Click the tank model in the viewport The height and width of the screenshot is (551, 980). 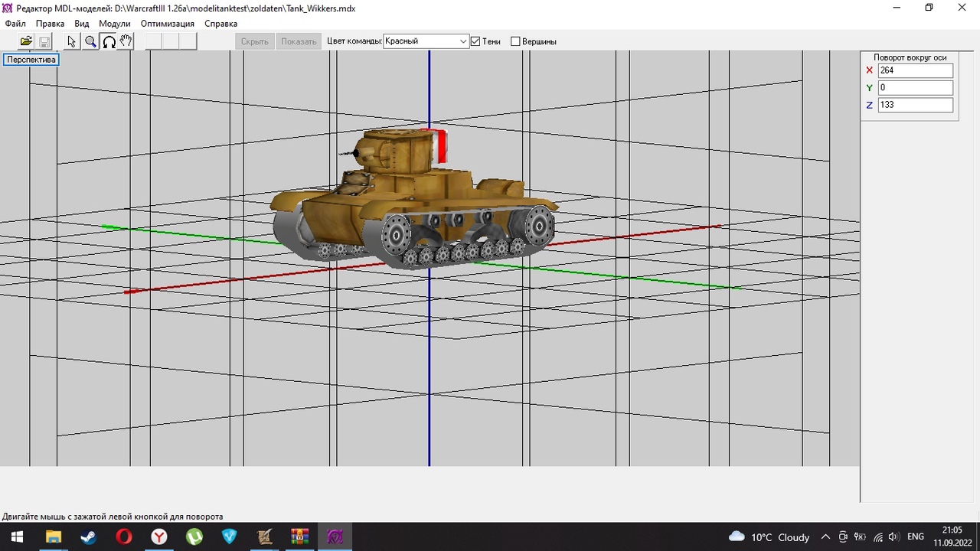point(413,199)
